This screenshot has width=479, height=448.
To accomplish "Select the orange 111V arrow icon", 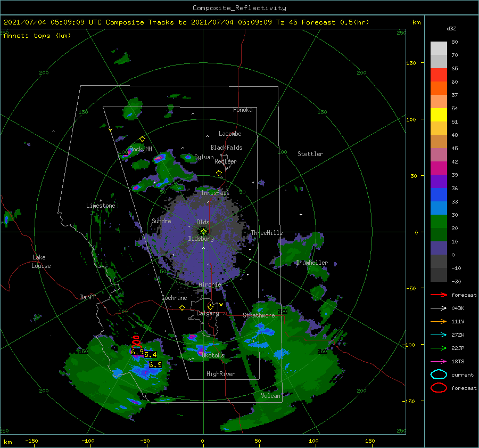I will 439,321.
